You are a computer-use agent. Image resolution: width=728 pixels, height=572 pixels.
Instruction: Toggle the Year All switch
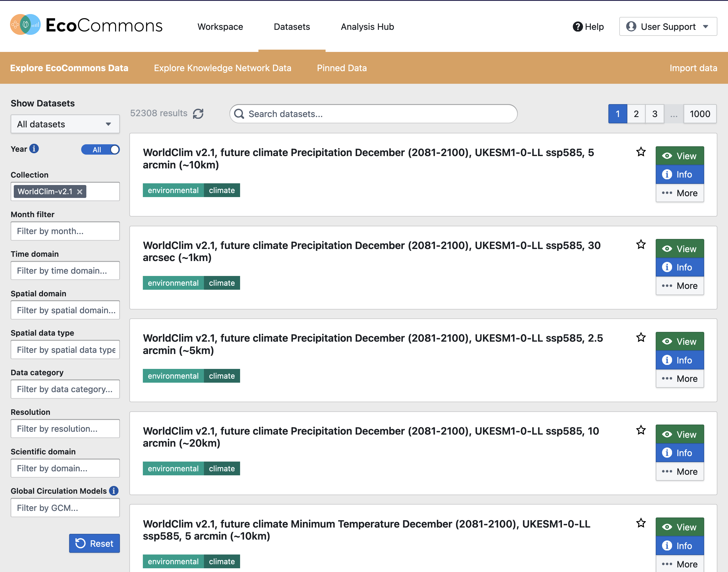tap(100, 150)
